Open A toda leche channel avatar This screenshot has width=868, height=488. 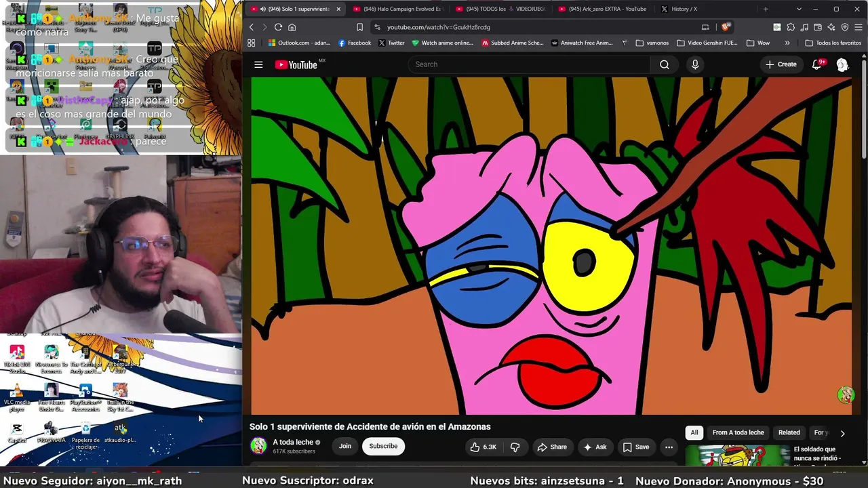pyautogui.click(x=258, y=446)
